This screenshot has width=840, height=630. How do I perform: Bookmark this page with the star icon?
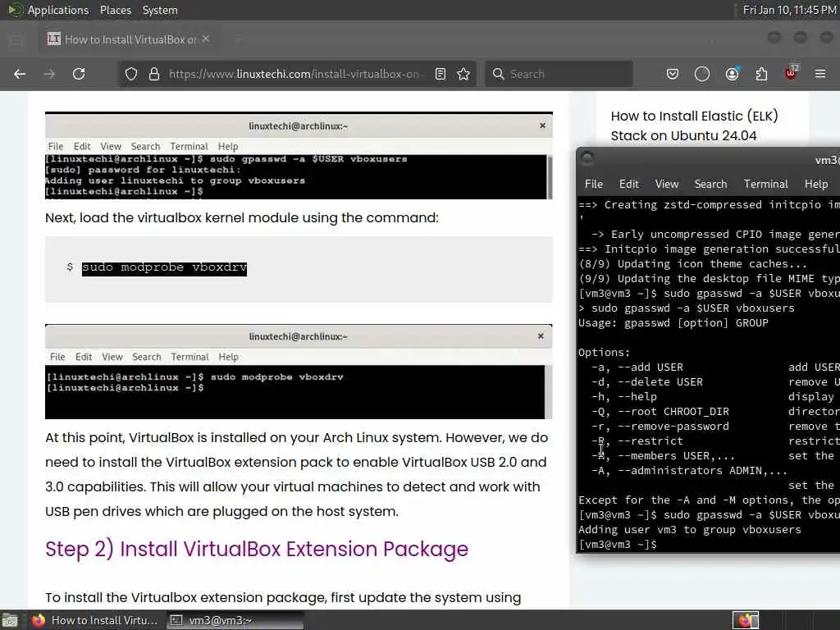464,74
